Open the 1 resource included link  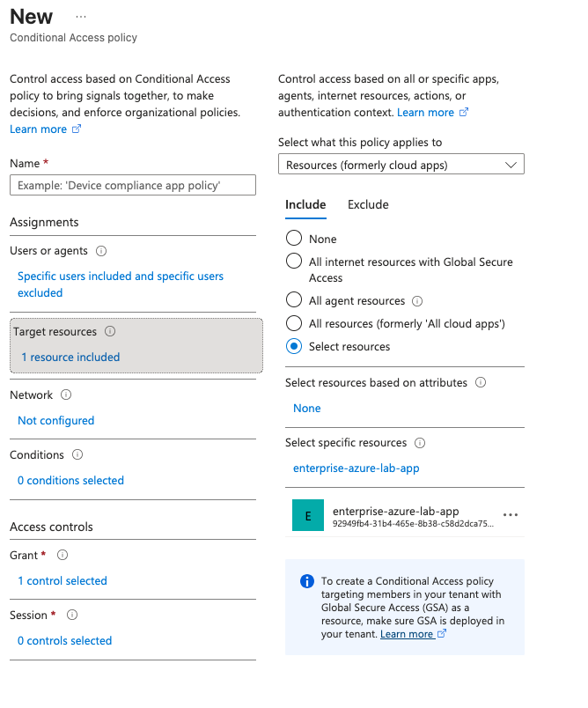click(70, 358)
